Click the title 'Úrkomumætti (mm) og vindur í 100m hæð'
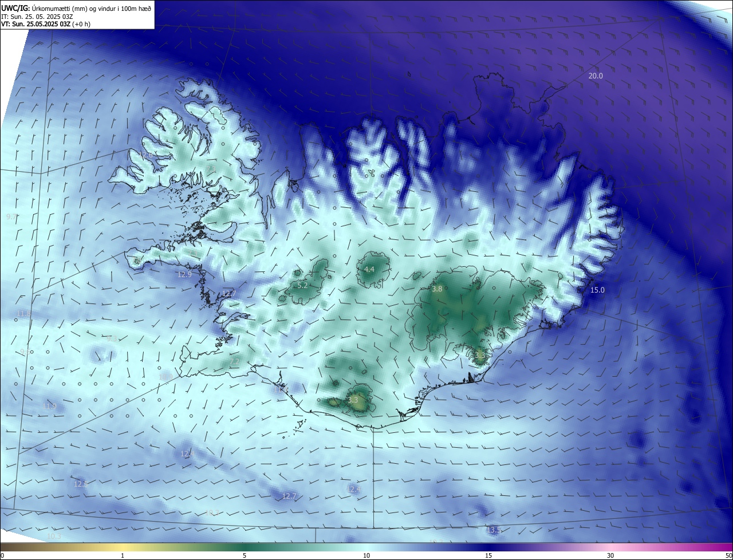The height and width of the screenshot is (560, 733). point(92,8)
